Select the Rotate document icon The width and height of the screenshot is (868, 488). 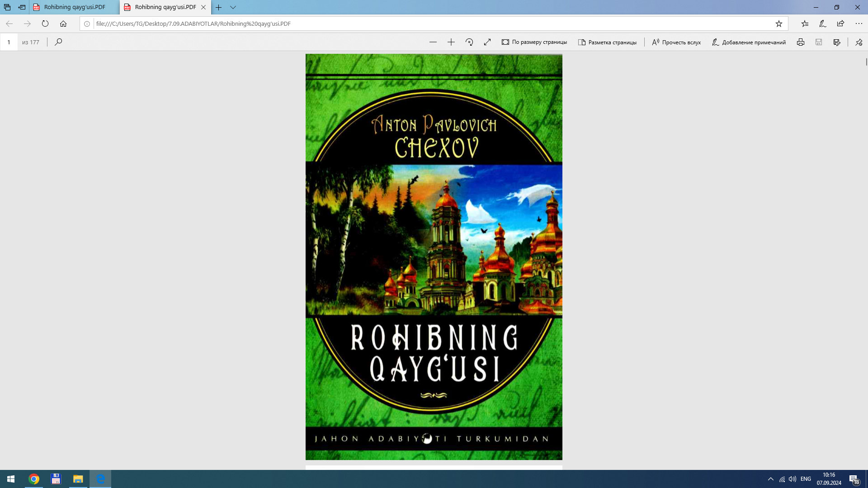469,42
